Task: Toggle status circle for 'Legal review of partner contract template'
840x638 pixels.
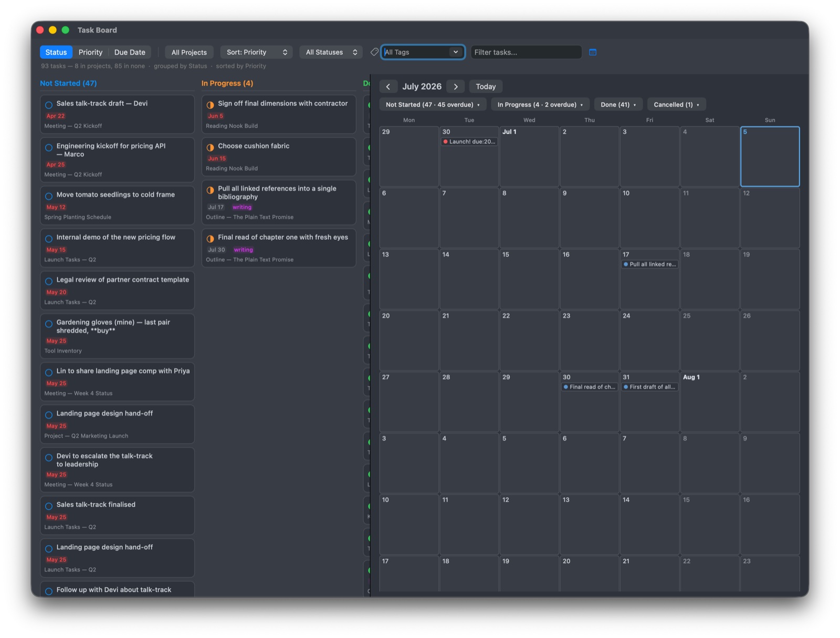Action: pyautogui.click(x=49, y=281)
